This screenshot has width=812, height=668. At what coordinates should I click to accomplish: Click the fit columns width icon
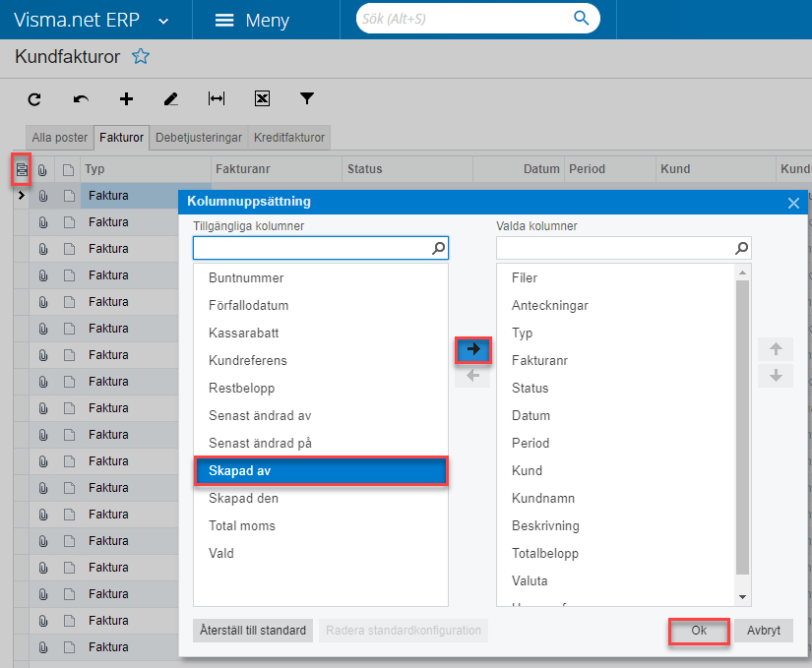pyautogui.click(x=217, y=98)
